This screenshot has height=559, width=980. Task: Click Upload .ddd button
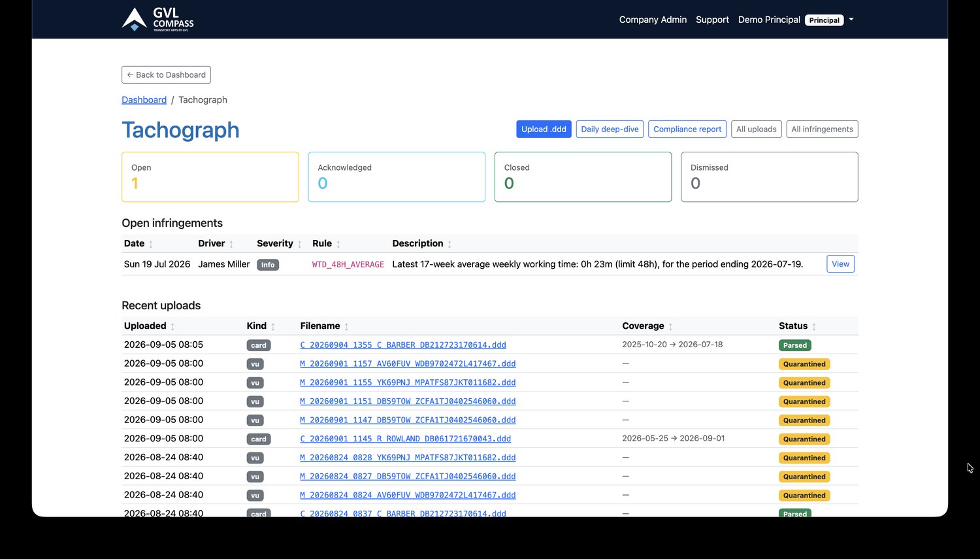click(544, 129)
